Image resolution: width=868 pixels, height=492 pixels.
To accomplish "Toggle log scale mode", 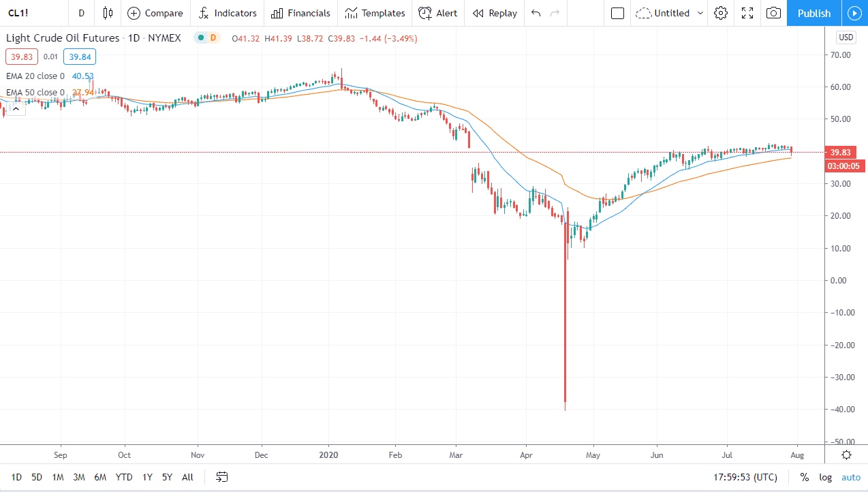I will click(825, 477).
